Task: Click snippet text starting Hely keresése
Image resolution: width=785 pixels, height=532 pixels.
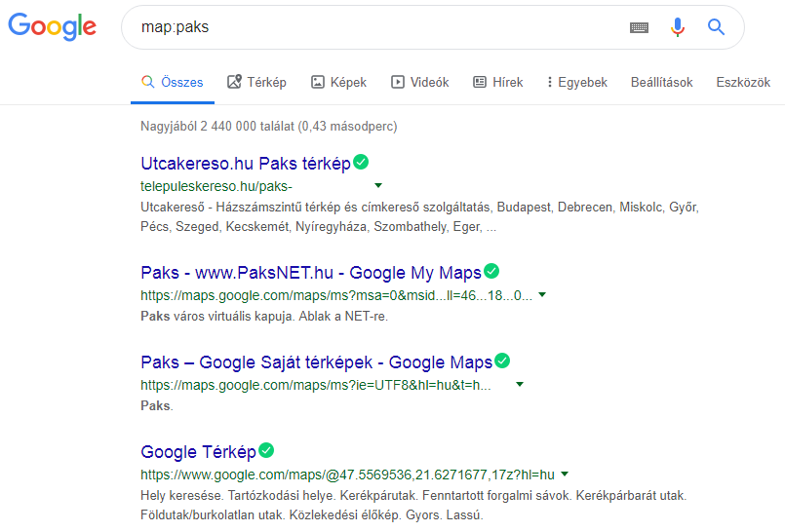Action: [x=413, y=505]
